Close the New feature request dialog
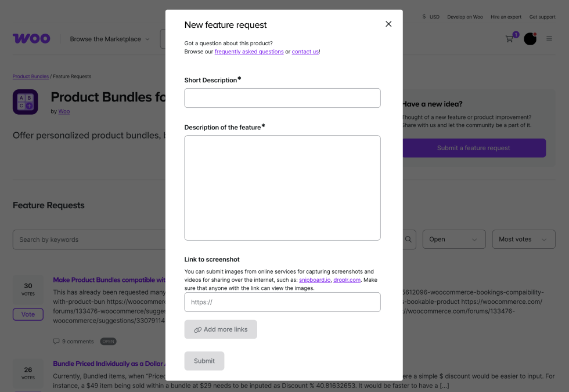The width and height of the screenshot is (569, 392). click(x=388, y=24)
